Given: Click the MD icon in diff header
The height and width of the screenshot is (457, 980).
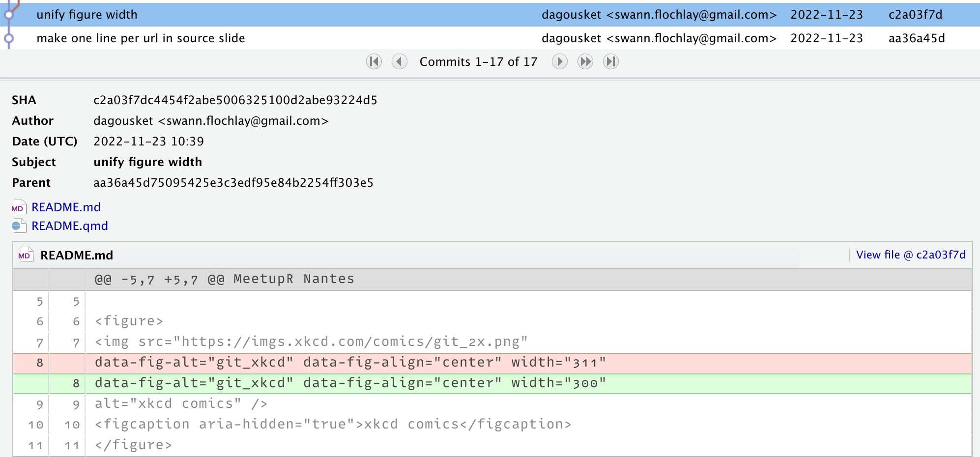Looking at the screenshot, I should tap(25, 255).
